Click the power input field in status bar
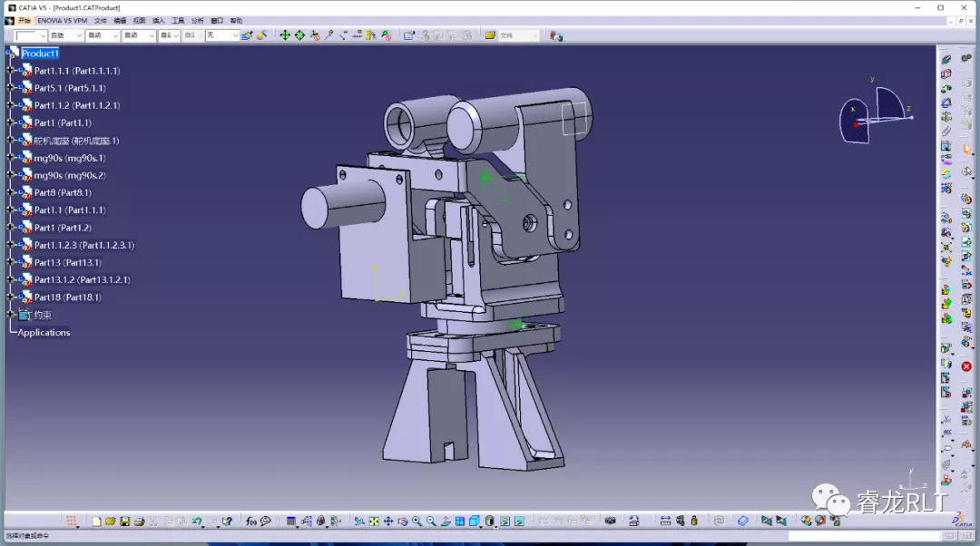Screen dimensions: 980x546 pos(864,536)
